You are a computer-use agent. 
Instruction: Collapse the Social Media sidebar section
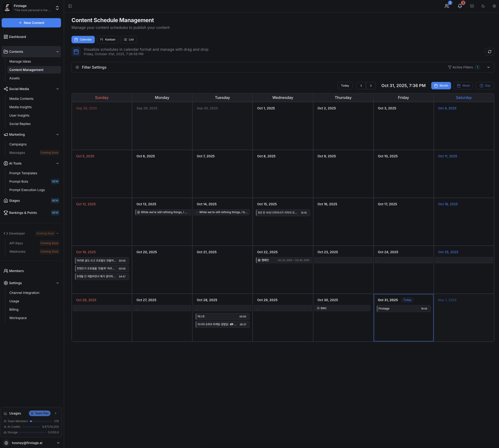(x=57, y=89)
